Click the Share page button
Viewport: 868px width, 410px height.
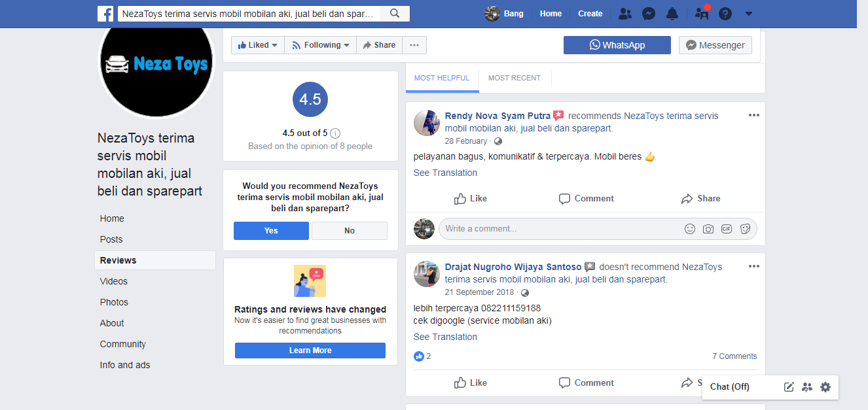click(x=379, y=45)
